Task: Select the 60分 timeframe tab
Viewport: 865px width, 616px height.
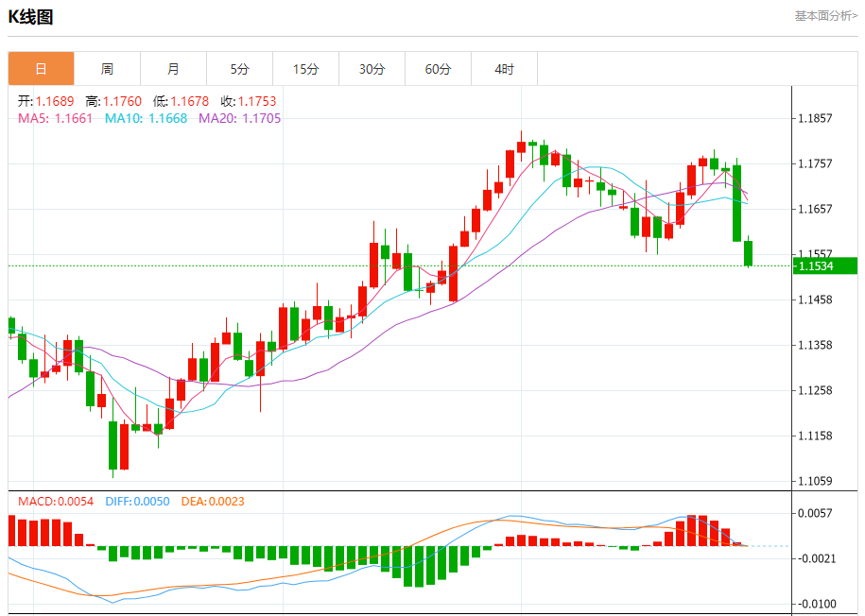Action: point(438,69)
